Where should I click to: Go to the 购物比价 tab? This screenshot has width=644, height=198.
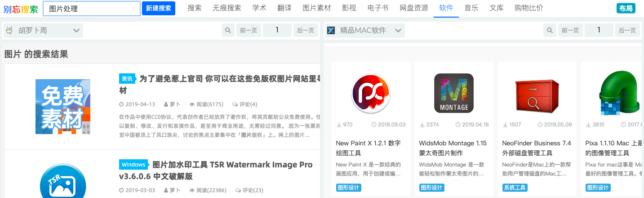pos(529,8)
